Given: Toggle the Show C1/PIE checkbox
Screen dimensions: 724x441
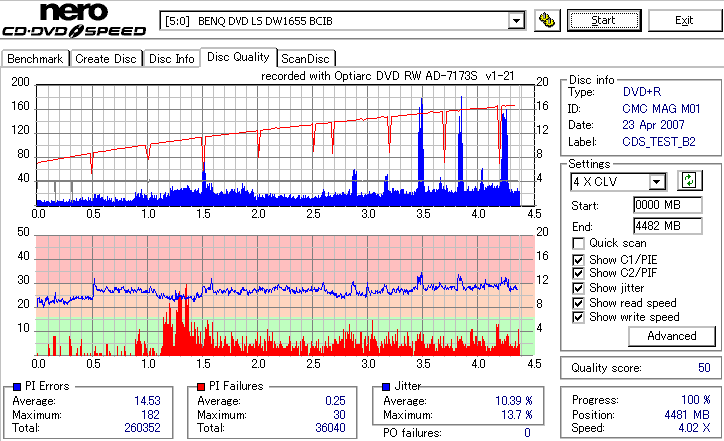Looking at the screenshot, I should click(578, 260).
